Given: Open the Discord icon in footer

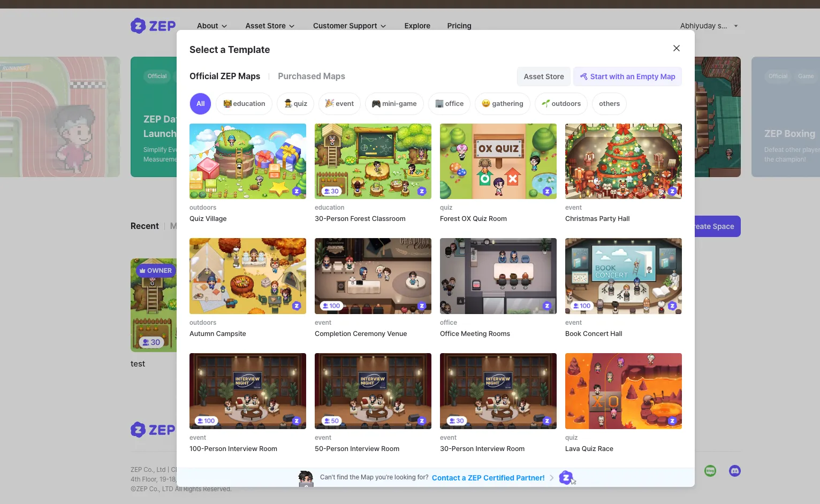Looking at the screenshot, I should pos(734,471).
